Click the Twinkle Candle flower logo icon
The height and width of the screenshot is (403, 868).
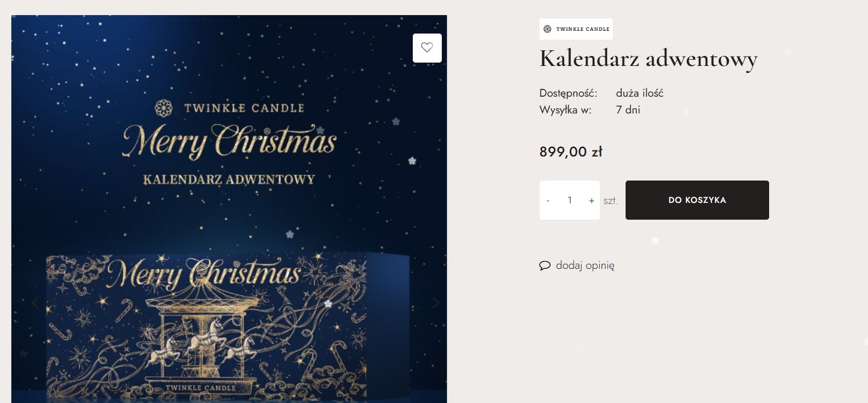pyautogui.click(x=546, y=29)
